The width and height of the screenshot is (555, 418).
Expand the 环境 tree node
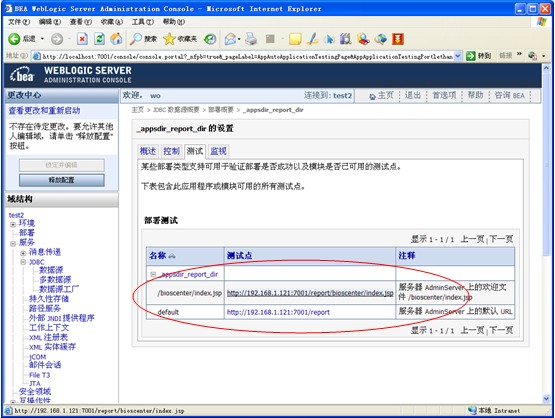(13, 224)
